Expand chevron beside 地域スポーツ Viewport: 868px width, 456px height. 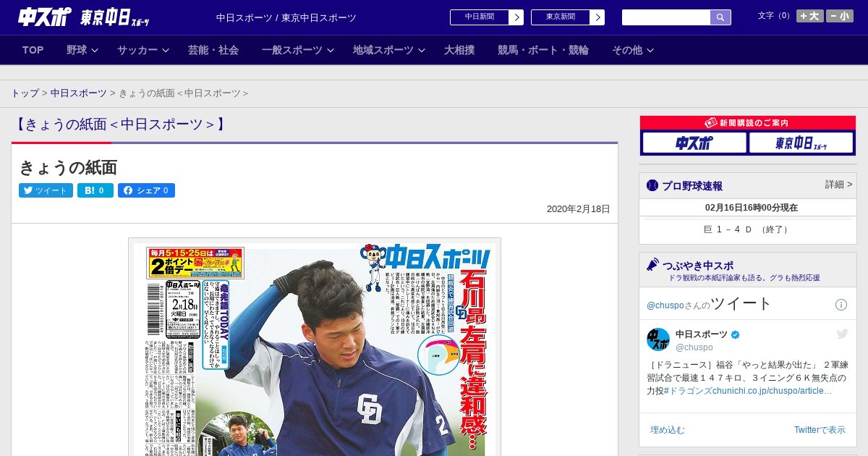422,51
